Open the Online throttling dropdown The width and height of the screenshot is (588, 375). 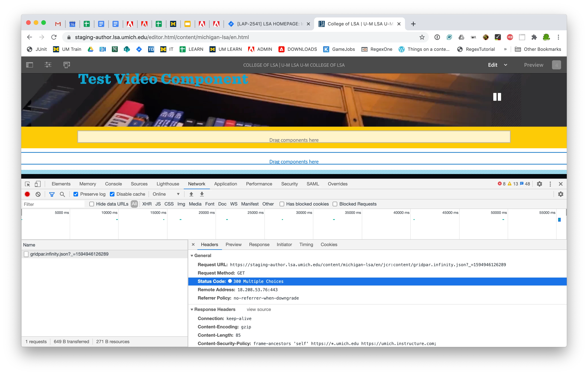coord(166,194)
